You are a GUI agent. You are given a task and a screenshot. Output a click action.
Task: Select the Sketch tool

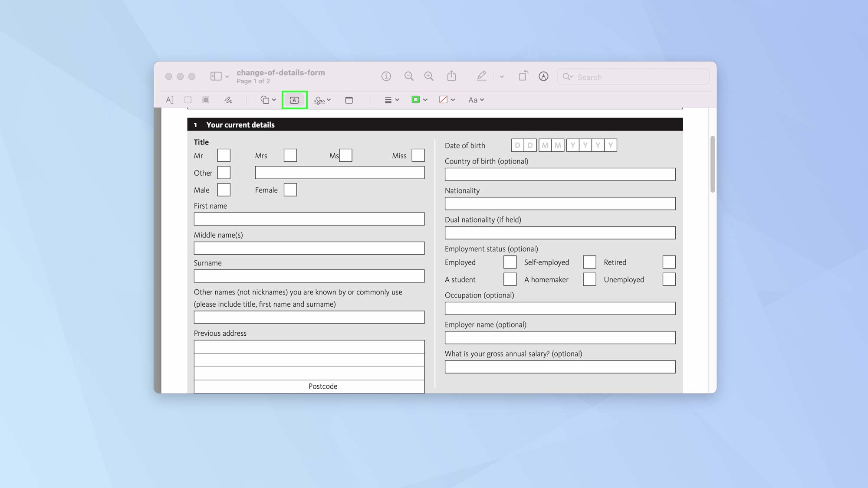point(229,100)
